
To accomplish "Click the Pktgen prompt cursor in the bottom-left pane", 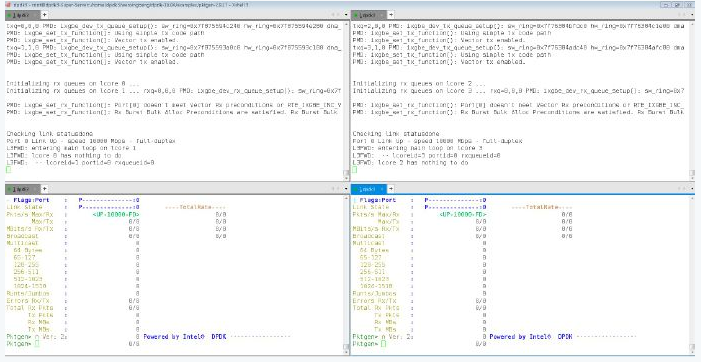I will (x=37, y=344).
